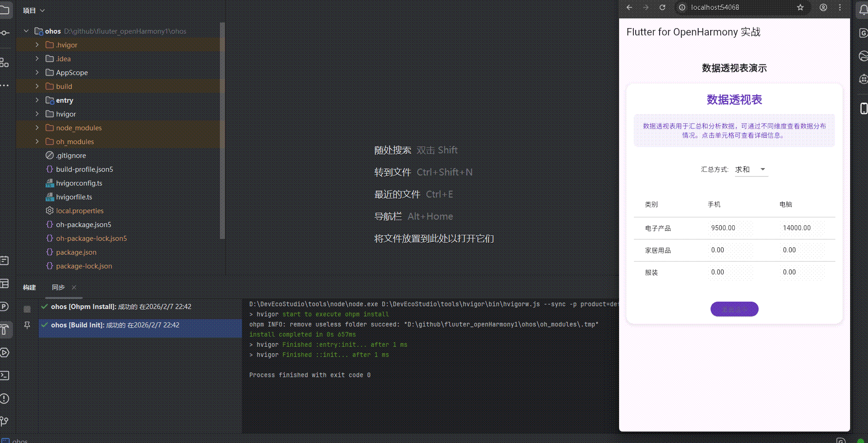868x443 pixels.
Task: Open package.json file
Action: 76,252
